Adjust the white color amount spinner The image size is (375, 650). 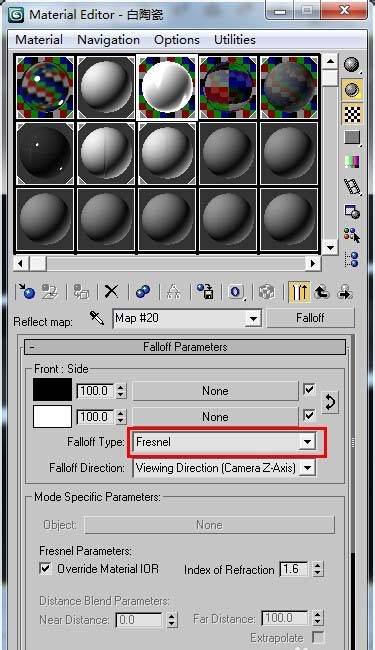(x=121, y=417)
